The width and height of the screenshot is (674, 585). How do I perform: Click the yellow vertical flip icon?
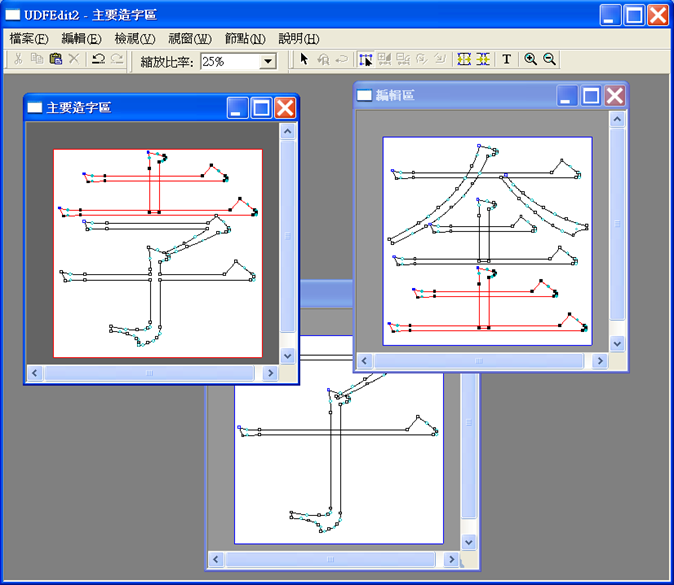tap(483, 59)
